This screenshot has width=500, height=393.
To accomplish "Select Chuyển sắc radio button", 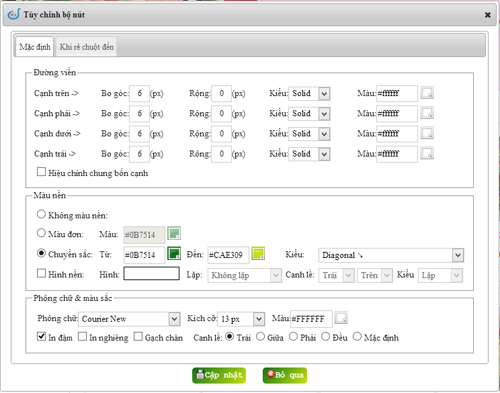I will [41, 253].
